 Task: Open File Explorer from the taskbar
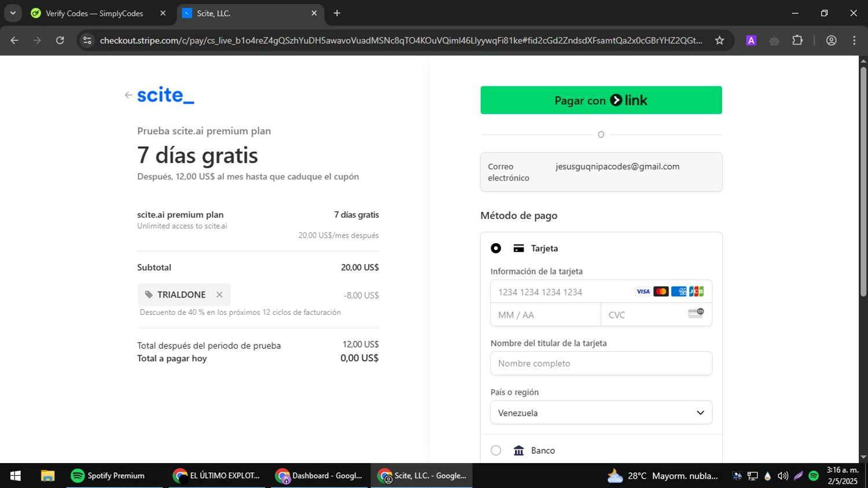pos(47,476)
